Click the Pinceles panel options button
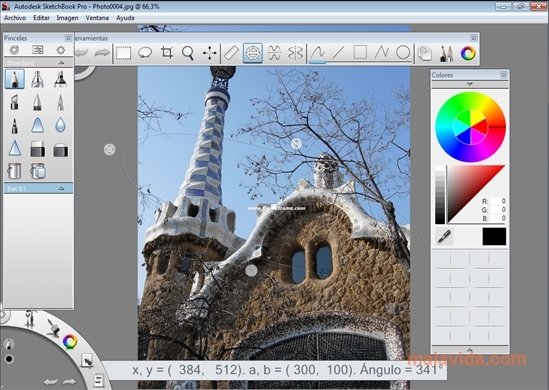Image resolution: width=549 pixels, height=390 pixels. coord(68,38)
